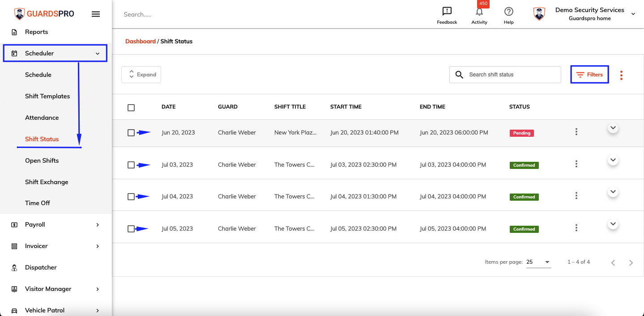
Task: Click the magnifier icon in shift search
Action: 459,75
